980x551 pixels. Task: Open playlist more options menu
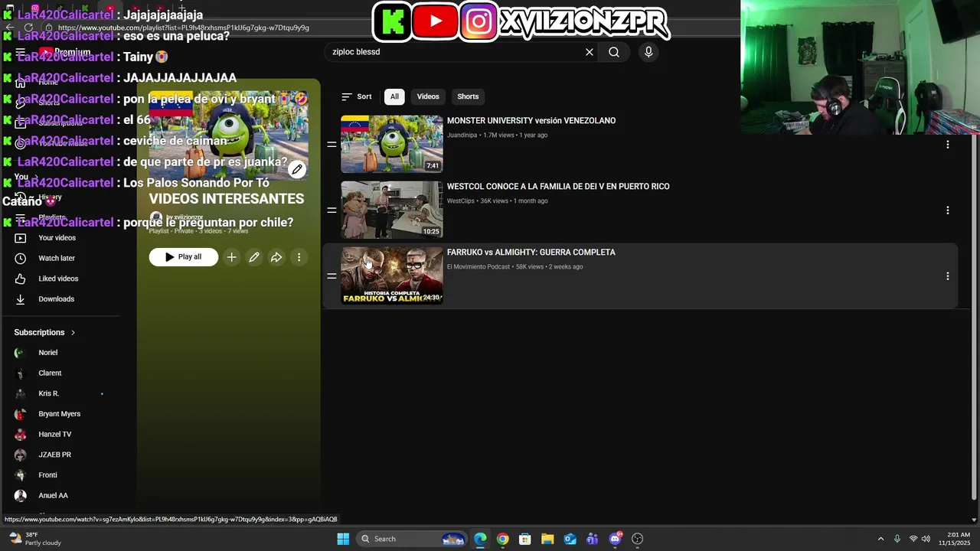[299, 257]
